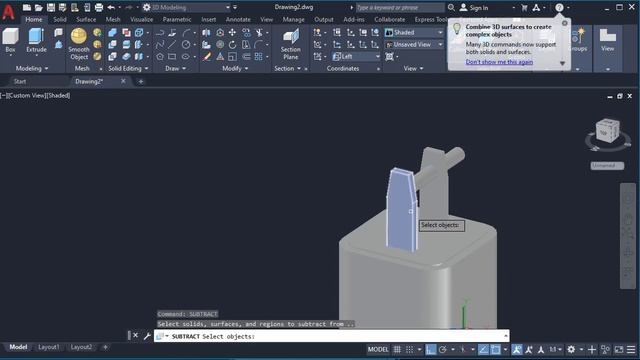Screen dimensions: 640x360
Task: Click the Sign In button
Action: click(474, 7)
